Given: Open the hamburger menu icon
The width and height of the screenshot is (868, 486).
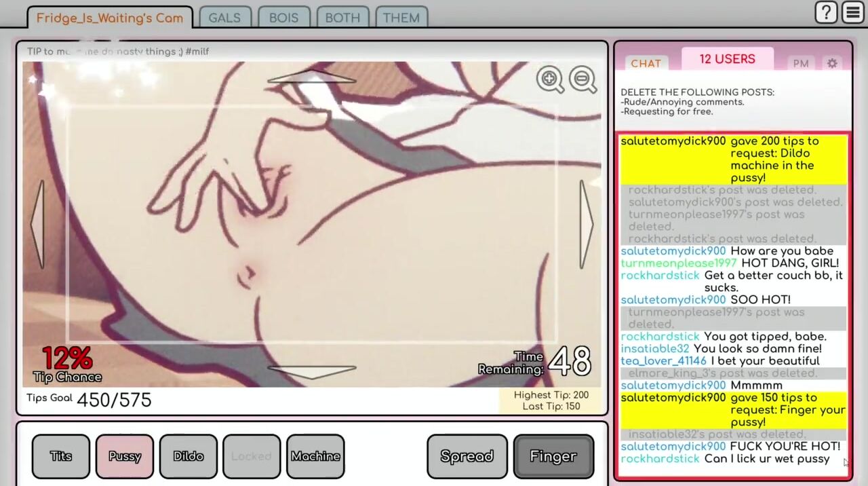Looking at the screenshot, I should click(x=852, y=12).
